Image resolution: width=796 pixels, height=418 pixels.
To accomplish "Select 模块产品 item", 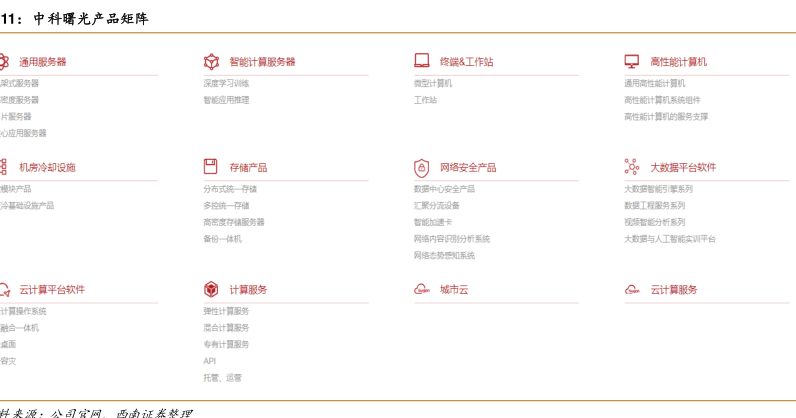I will 15,189.
